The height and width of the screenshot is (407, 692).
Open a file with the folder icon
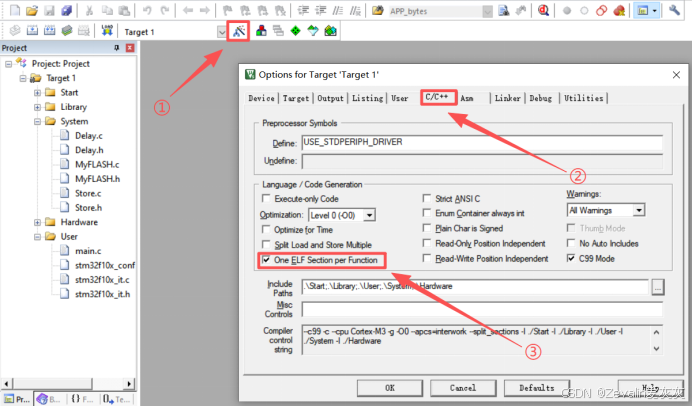point(32,10)
